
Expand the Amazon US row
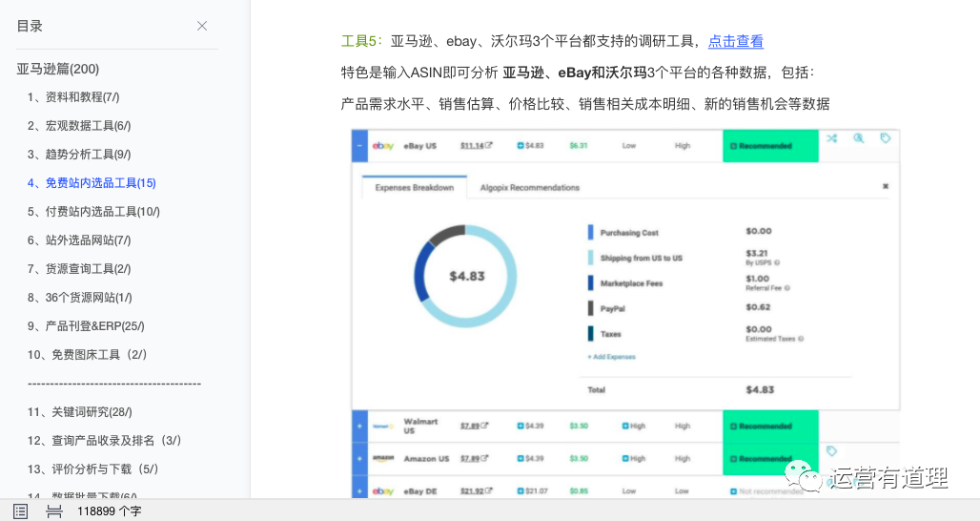click(359, 458)
